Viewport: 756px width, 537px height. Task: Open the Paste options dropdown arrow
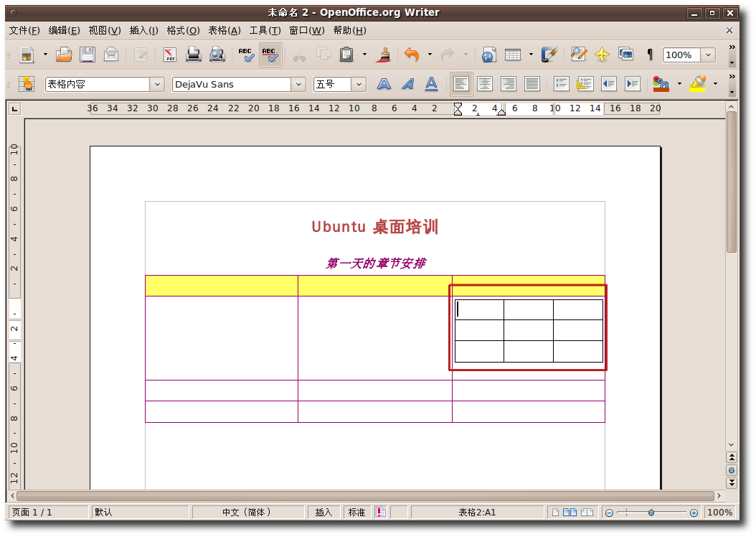364,55
